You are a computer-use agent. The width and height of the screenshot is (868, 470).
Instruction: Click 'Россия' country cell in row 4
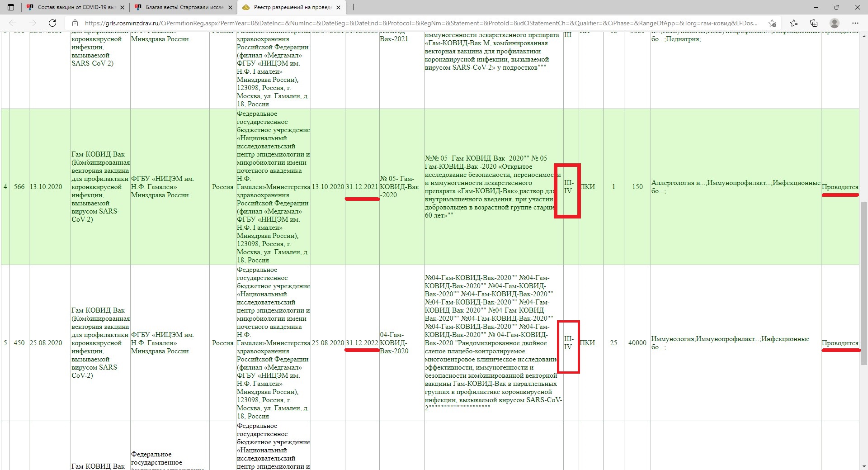pos(223,187)
